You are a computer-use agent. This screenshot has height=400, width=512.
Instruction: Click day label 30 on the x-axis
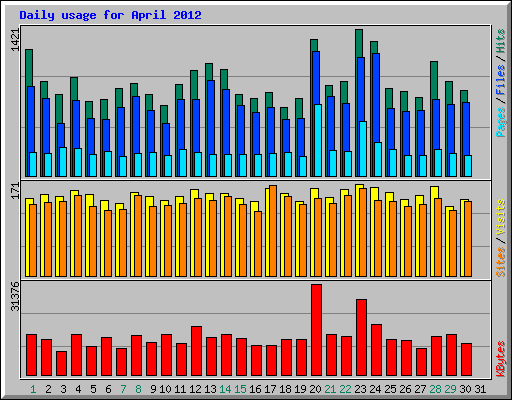(x=465, y=389)
